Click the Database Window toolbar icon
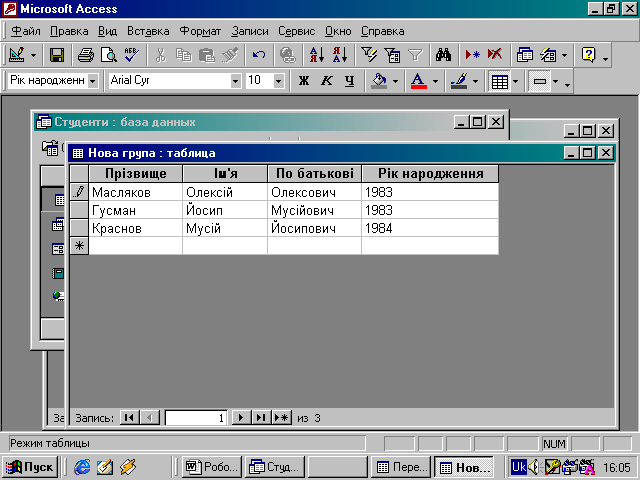Viewport: 640px width, 480px height. [524, 55]
